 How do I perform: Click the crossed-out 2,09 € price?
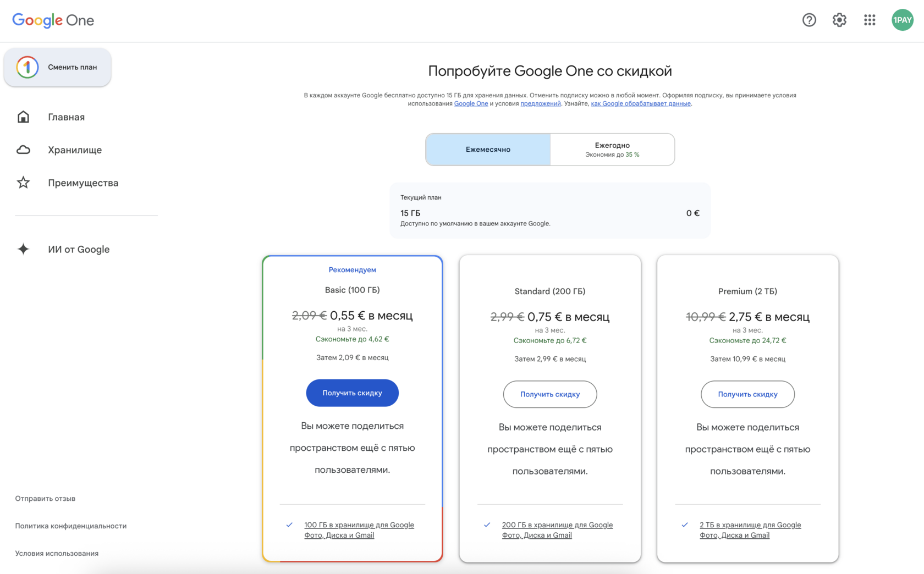309,316
